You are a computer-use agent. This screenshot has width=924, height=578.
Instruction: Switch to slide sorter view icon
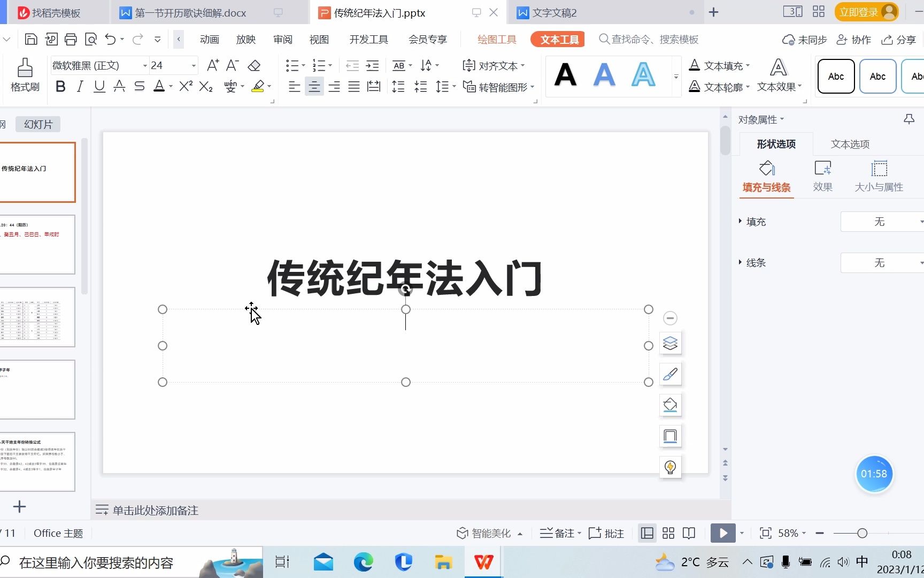point(668,533)
